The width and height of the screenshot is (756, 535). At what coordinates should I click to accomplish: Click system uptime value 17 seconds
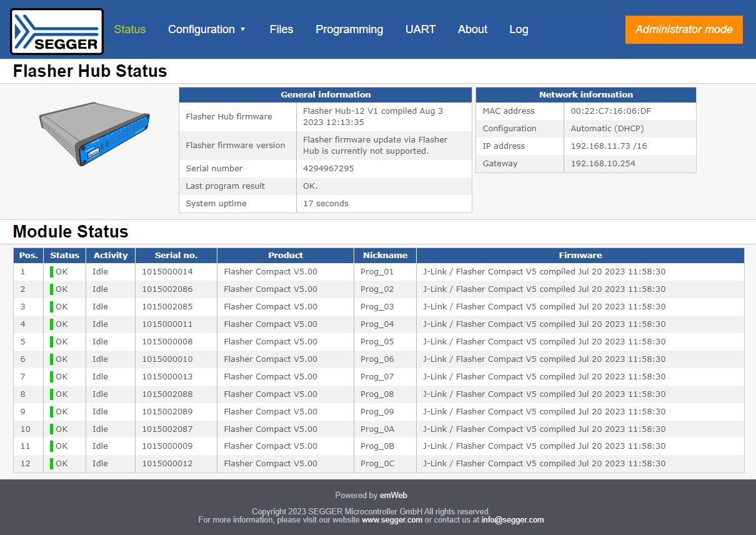point(326,204)
